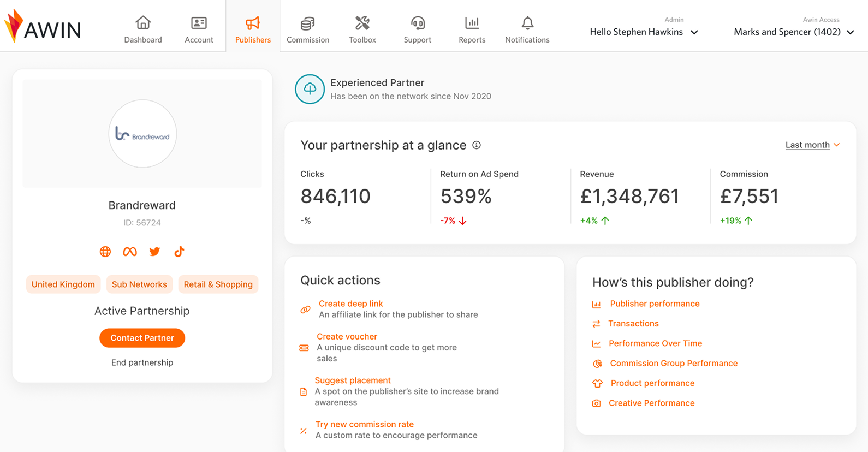Click the Retail & Shopping tag
Image resolution: width=868 pixels, height=452 pixels.
[x=218, y=284]
